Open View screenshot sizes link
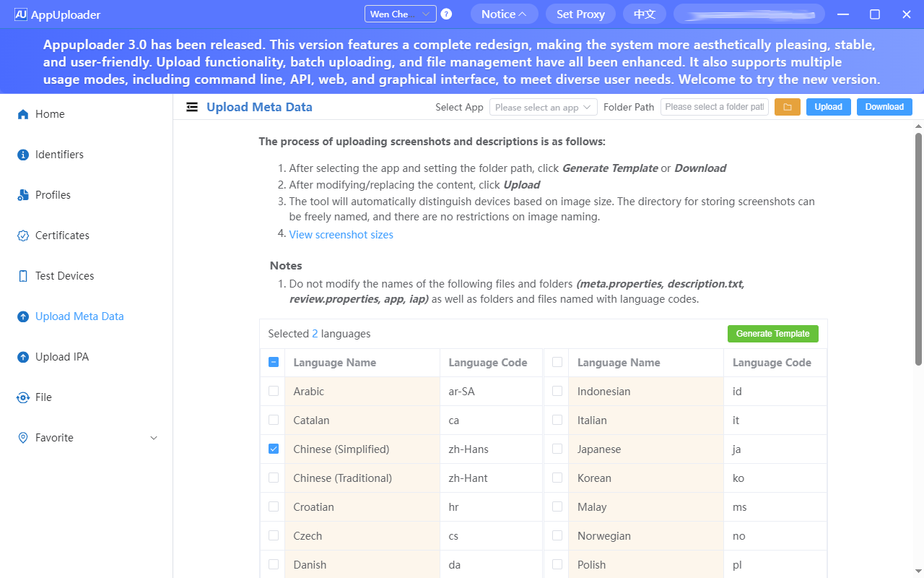Screen dimensions: 924x578 click(341, 235)
